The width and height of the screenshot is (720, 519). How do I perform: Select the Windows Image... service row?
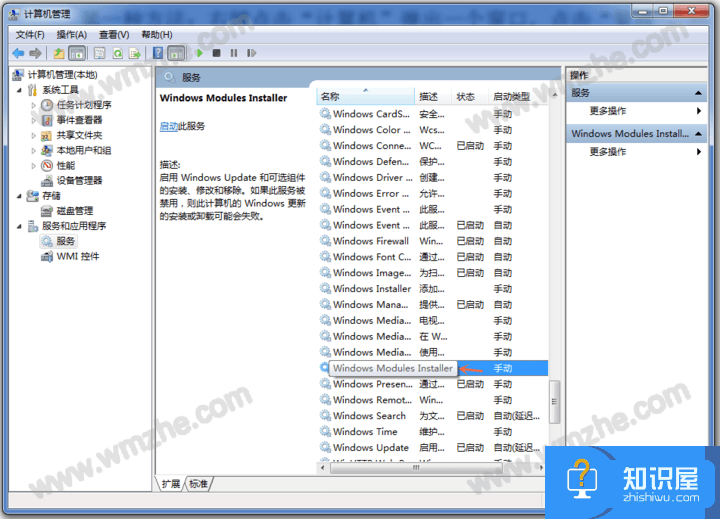(x=432, y=273)
